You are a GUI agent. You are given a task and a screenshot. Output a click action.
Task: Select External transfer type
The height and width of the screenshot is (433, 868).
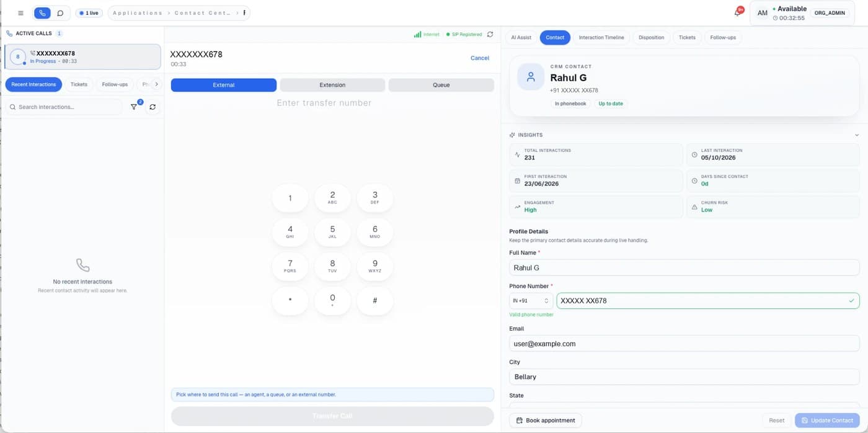click(224, 85)
